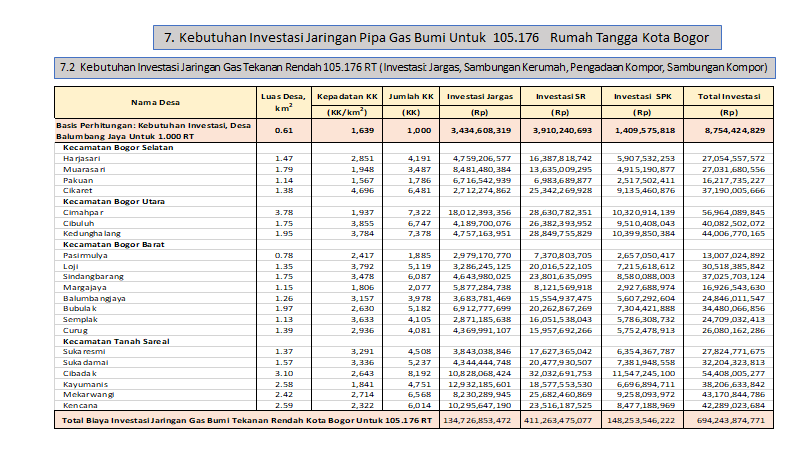Select Cimahpar Investasi Jargas 18,012,393,356
Image resolution: width=800 pixels, height=450 pixels.
click(480, 212)
